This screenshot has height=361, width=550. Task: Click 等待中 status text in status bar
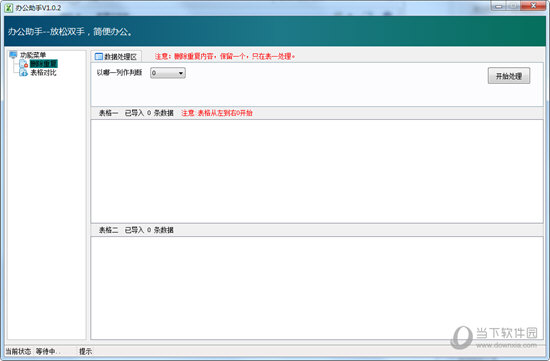click(x=48, y=351)
